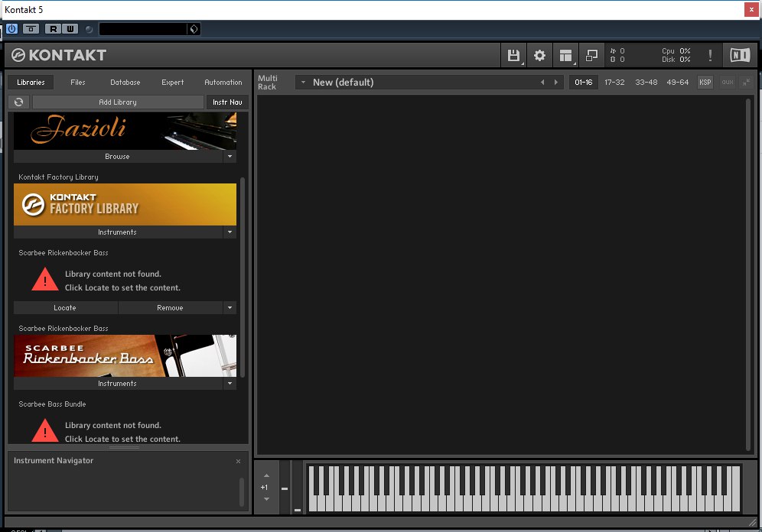Switch to the Files tab

(78, 82)
